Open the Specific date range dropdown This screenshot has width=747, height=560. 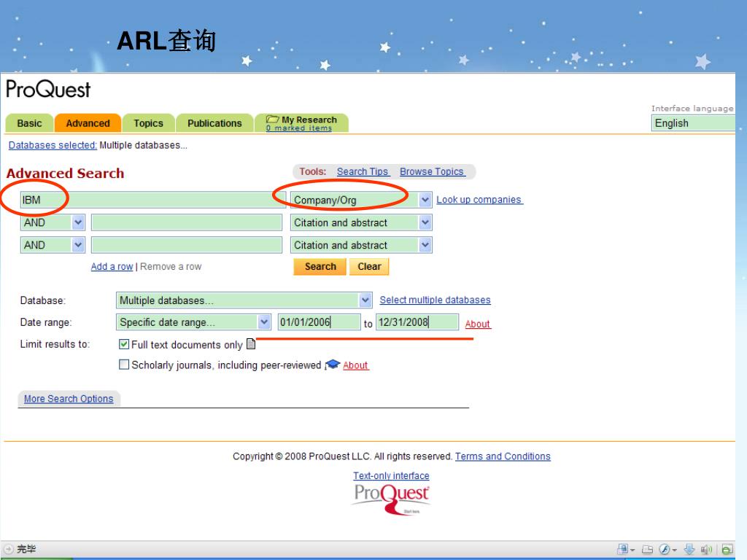(x=264, y=322)
